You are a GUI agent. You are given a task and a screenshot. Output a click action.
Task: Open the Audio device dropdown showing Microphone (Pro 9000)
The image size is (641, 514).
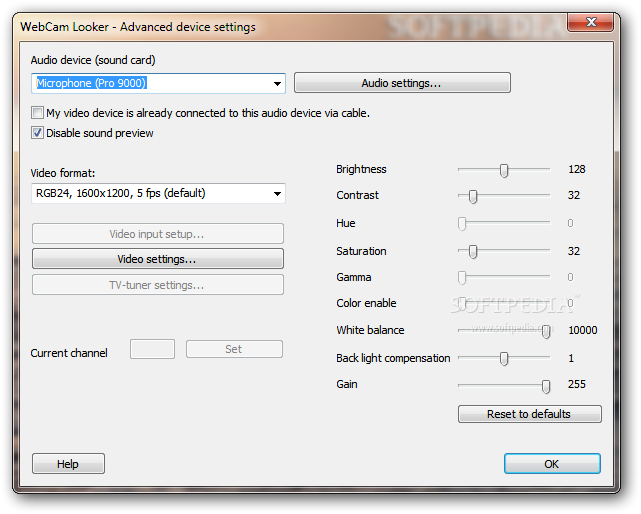pos(158,83)
